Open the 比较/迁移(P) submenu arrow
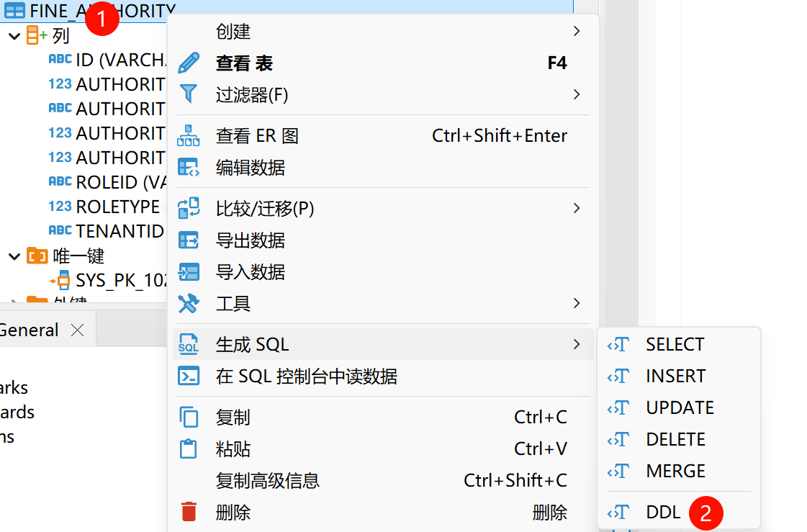 coord(576,208)
